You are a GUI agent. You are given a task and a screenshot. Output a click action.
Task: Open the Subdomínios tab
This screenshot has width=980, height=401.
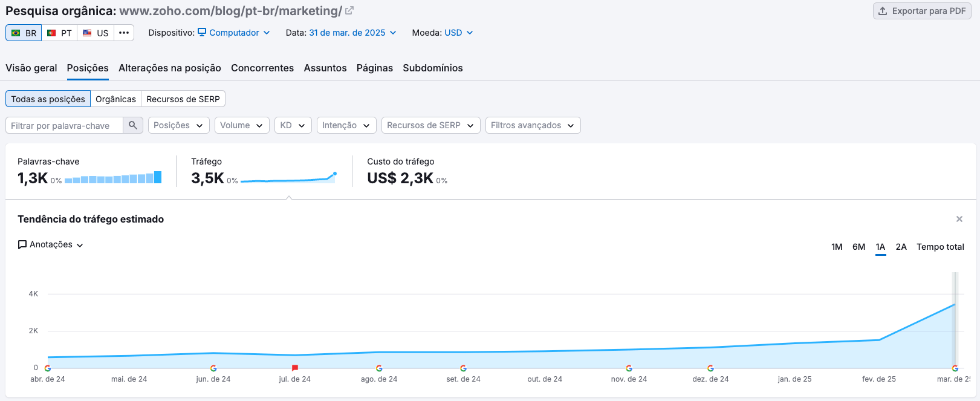[x=433, y=68]
